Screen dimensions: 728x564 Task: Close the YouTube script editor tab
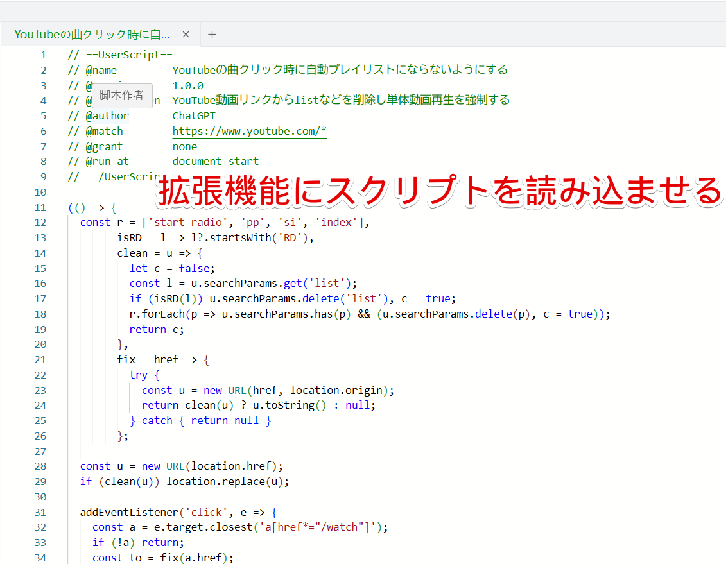(x=186, y=35)
